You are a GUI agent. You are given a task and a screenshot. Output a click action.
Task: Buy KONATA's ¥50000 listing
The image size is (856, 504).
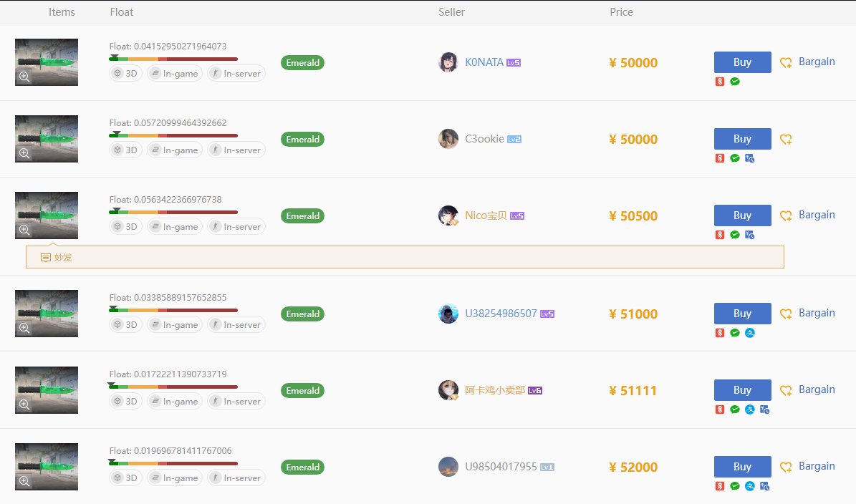(x=742, y=62)
